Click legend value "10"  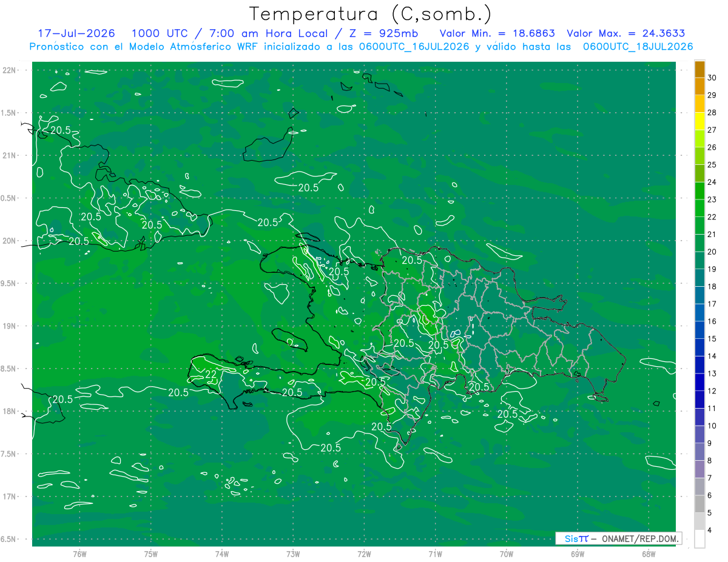point(712,426)
